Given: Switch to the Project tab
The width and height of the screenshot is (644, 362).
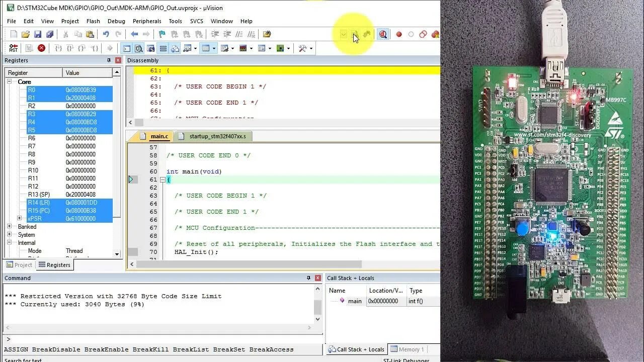Looking at the screenshot, I should [x=19, y=265].
